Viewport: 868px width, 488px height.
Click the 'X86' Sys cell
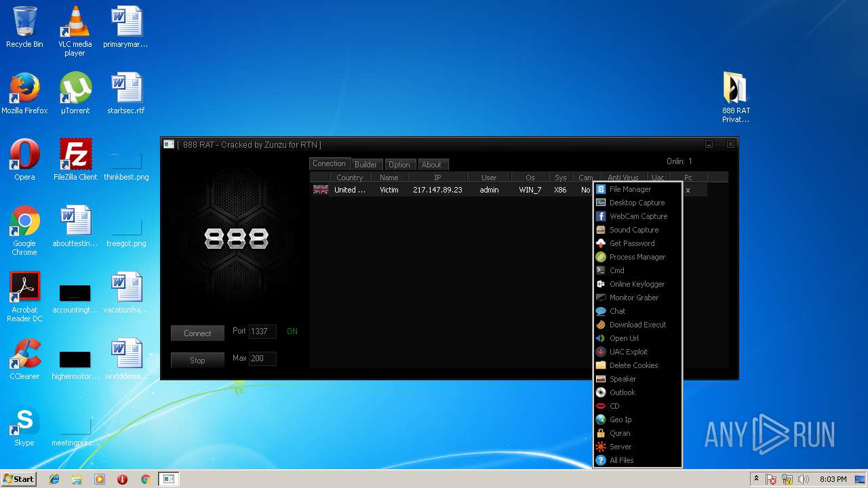pos(560,190)
